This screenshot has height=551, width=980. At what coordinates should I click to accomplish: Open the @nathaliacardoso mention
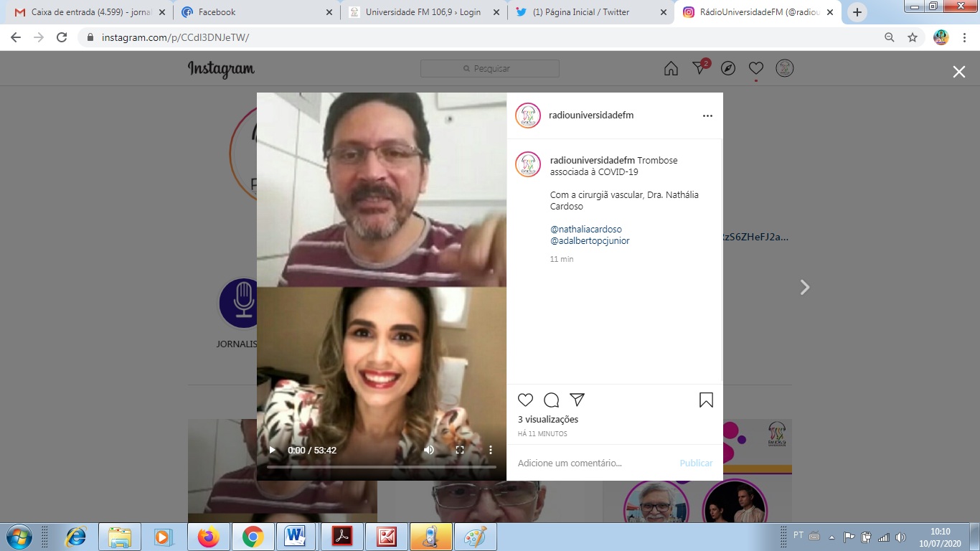(586, 230)
